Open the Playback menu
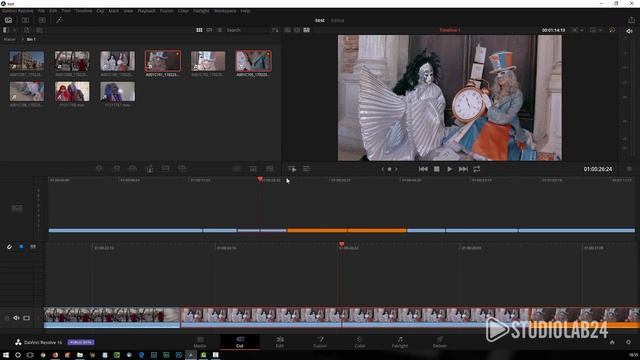 (x=146, y=11)
